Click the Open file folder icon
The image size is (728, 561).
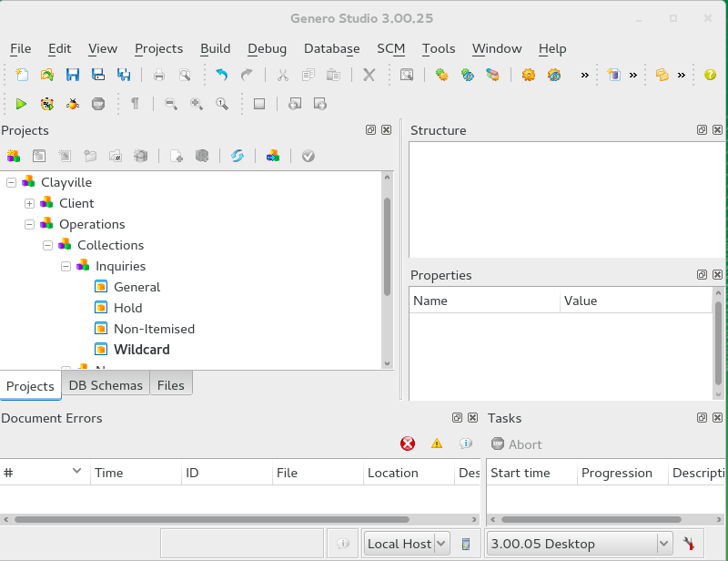point(46,75)
